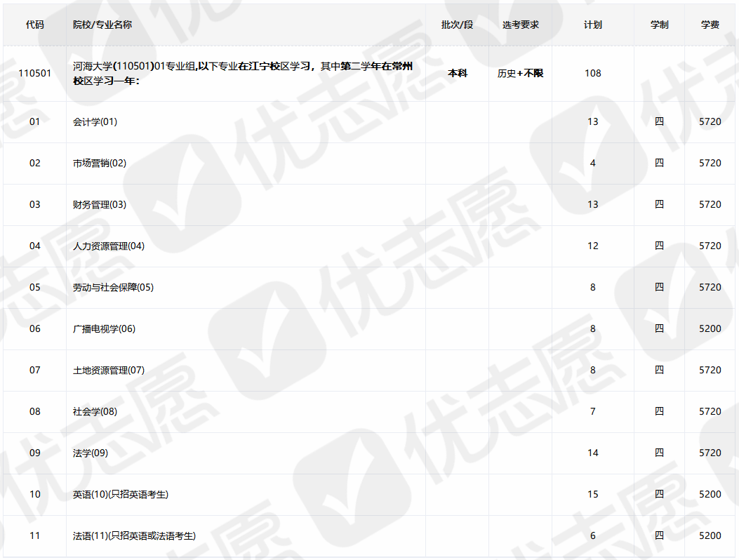Click the 计划 column header

(592, 25)
